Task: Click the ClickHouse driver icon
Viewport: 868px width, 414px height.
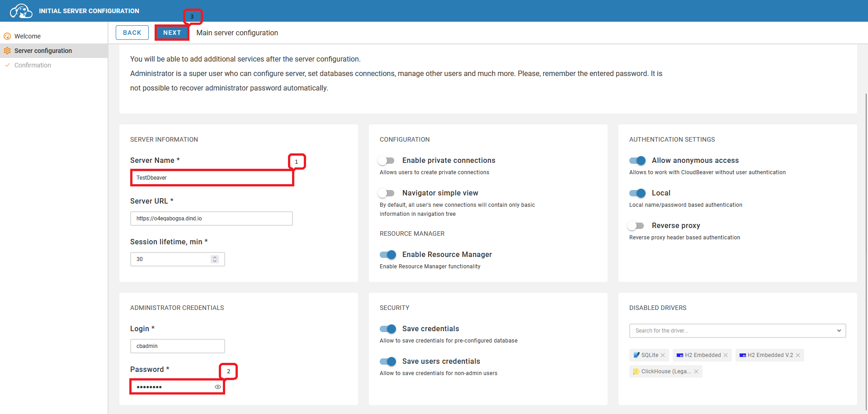Action: [636, 371]
